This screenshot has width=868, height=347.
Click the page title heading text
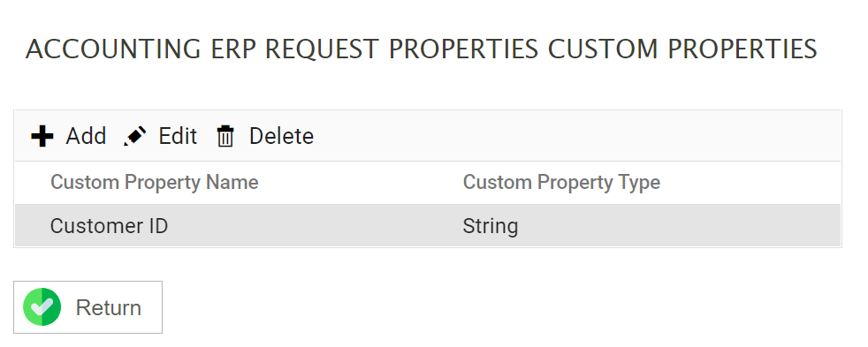(x=422, y=49)
